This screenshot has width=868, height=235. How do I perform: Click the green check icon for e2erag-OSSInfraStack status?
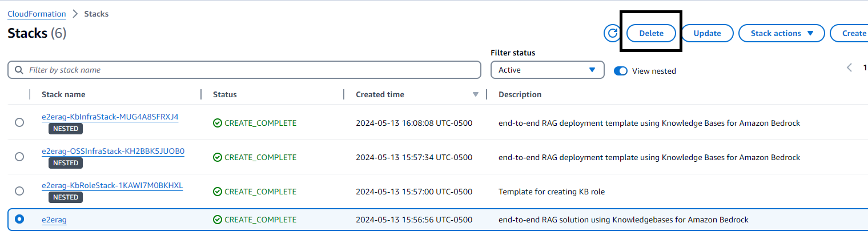click(x=217, y=157)
